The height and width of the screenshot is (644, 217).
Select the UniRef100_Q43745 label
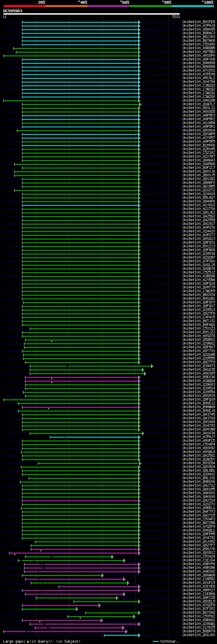click(199, 414)
